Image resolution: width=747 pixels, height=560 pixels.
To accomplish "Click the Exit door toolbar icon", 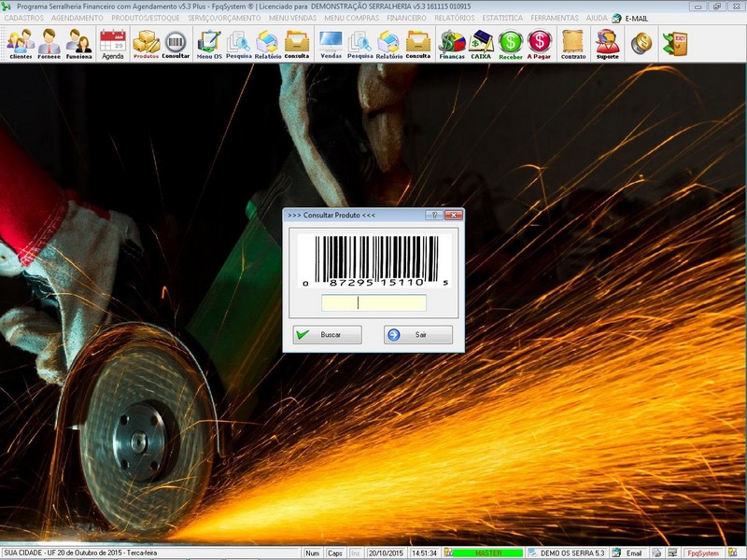I will click(x=675, y=43).
